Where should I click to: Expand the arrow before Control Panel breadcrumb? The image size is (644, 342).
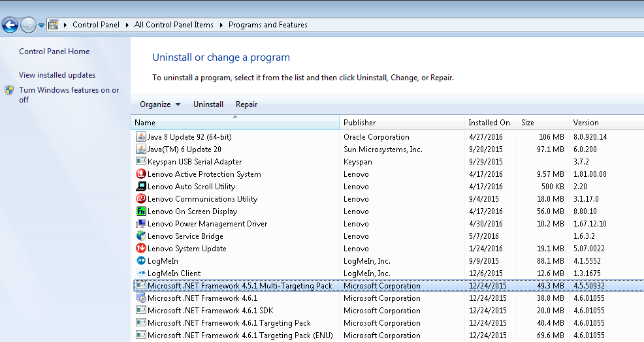pyautogui.click(x=65, y=25)
